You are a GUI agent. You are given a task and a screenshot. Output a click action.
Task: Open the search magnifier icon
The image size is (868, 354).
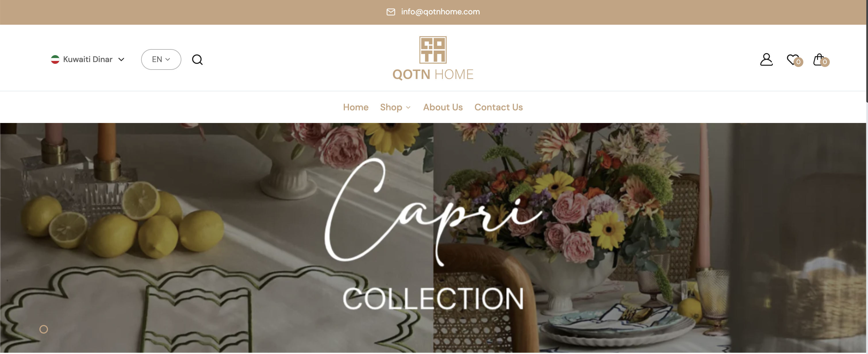[197, 59]
